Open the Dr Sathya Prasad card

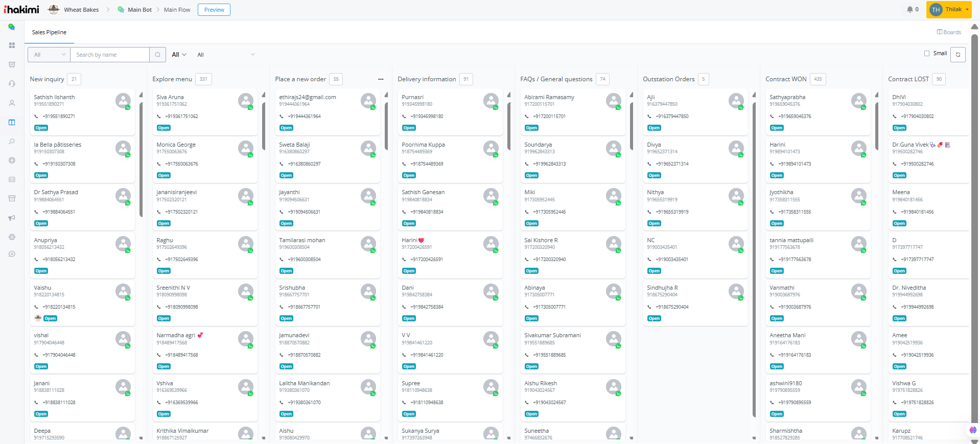pos(82,207)
